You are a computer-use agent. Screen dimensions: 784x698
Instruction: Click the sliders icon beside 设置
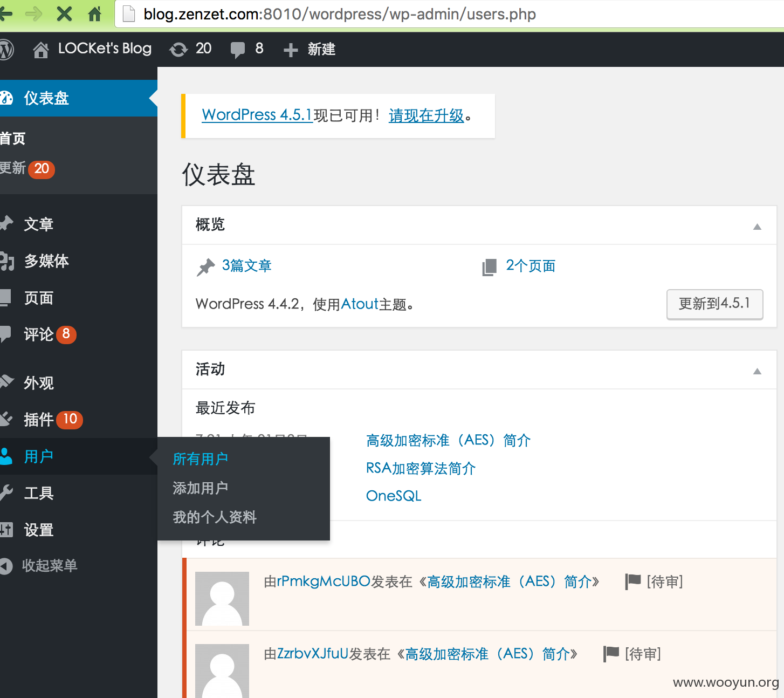6,530
